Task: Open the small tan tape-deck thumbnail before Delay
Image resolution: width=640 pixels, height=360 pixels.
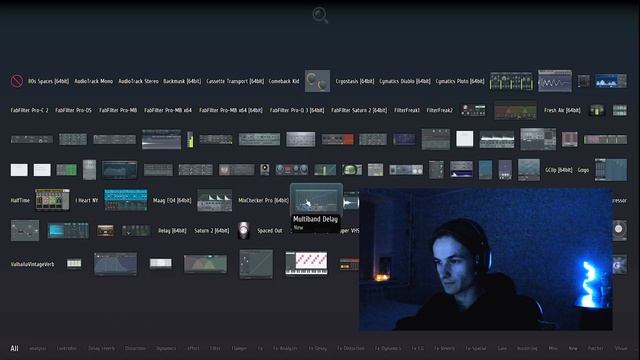Action: [105, 231]
